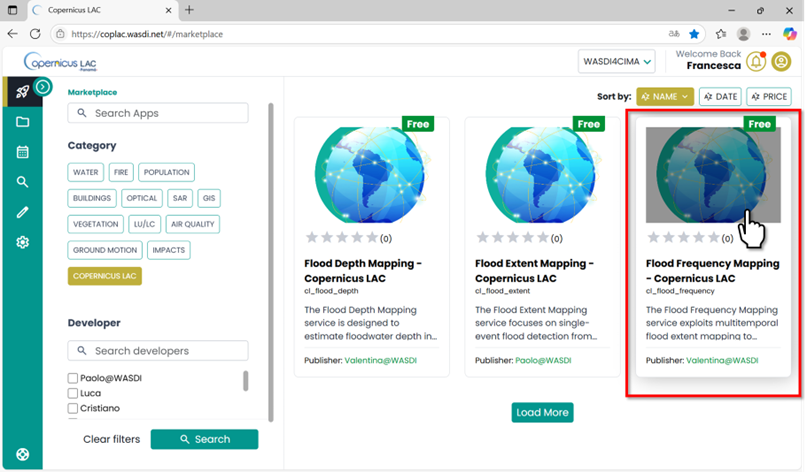
Task: Click the Load More button
Action: point(542,413)
